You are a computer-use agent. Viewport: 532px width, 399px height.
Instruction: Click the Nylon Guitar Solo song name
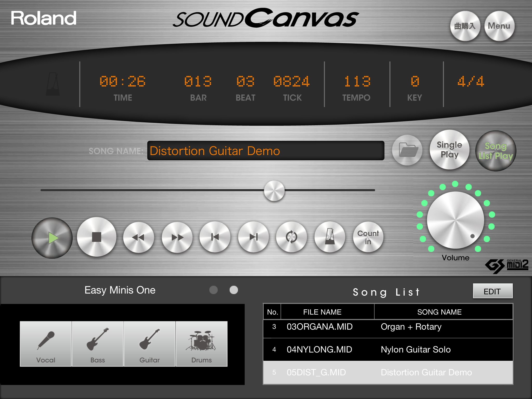click(416, 349)
